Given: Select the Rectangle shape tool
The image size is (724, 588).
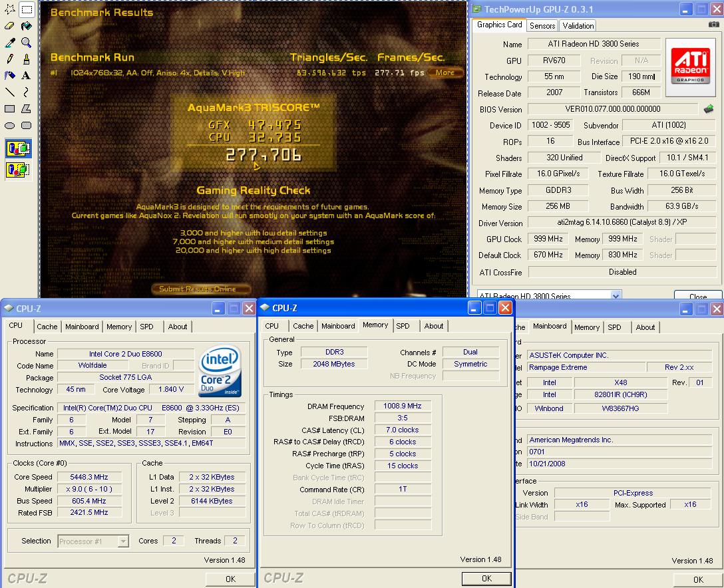Looking at the screenshot, I should (x=10, y=108).
